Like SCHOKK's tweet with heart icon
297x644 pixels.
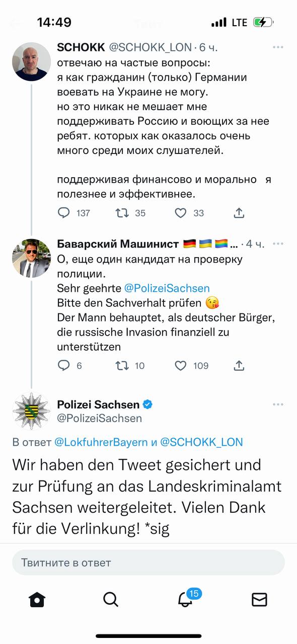(180, 213)
